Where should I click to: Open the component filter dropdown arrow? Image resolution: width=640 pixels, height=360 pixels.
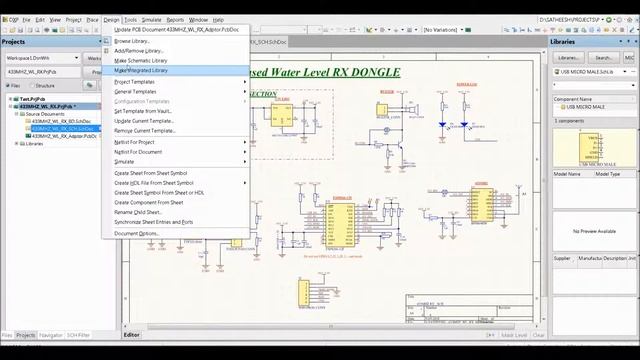tap(633, 85)
